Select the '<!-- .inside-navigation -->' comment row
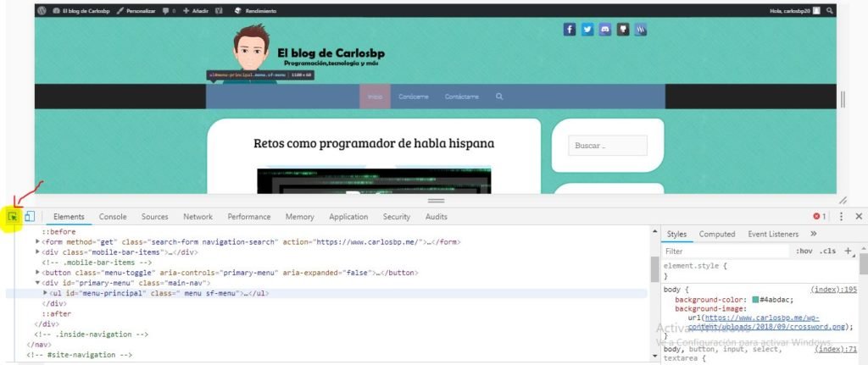Screen dimensions: 868x365 [92, 334]
